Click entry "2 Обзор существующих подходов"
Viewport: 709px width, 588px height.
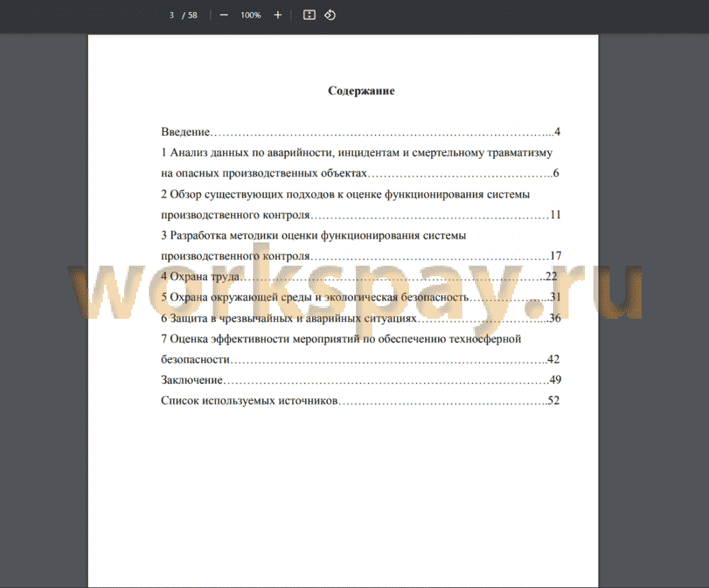(x=345, y=194)
